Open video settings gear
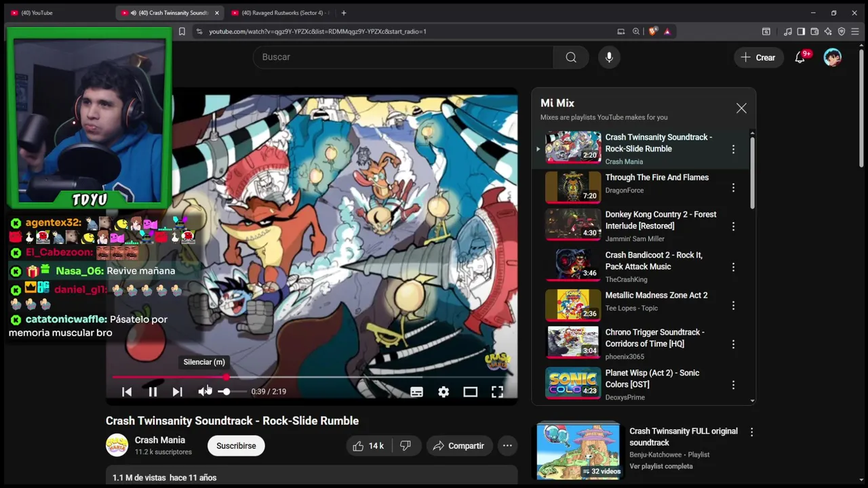The image size is (868, 488). [443, 392]
